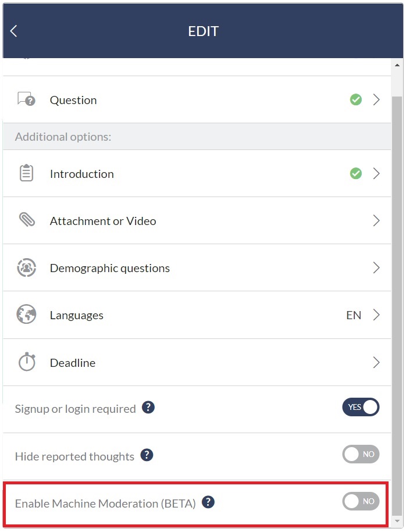The height and width of the screenshot is (532, 406).
Task: Open the Demographic questions menu item
Action: coord(197,267)
